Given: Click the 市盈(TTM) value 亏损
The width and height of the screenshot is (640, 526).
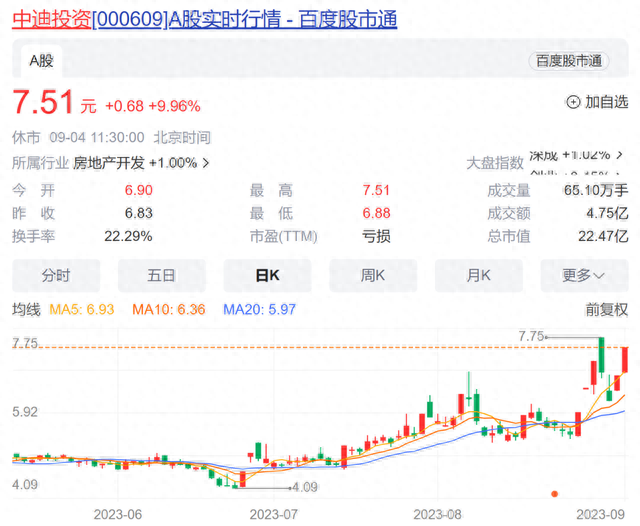Looking at the screenshot, I should pos(376,236).
